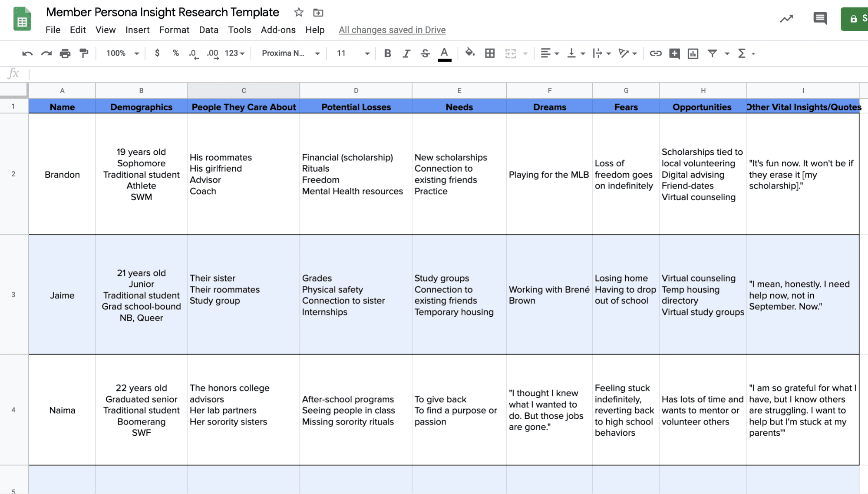Toggle italic formatting
The width and height of the screenshot is (868, 494).
coord(406,53)
